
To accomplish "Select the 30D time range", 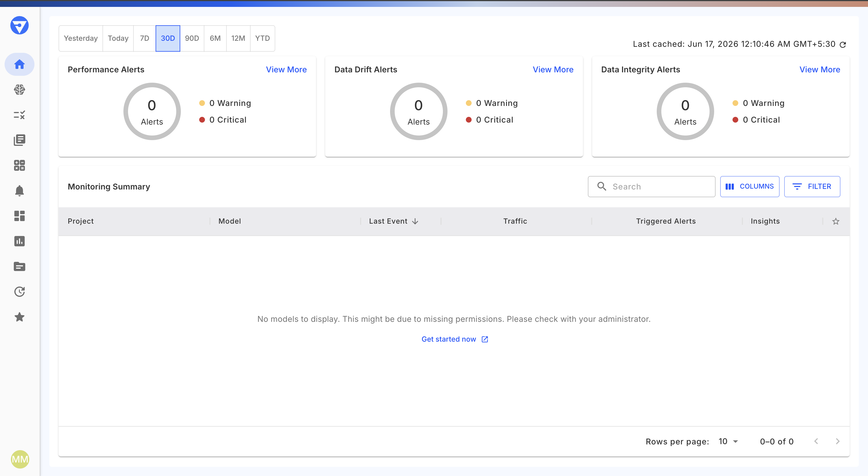I will pos(168,38).
